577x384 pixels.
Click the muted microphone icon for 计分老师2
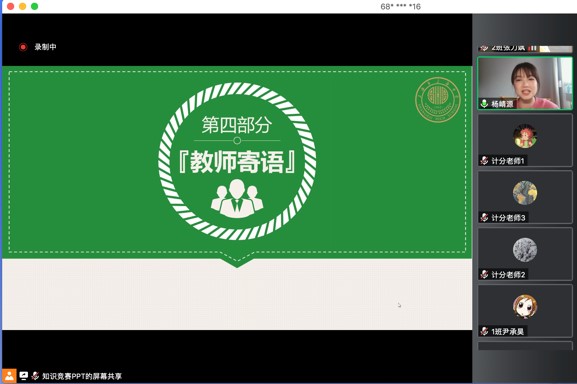click(485, 274)
